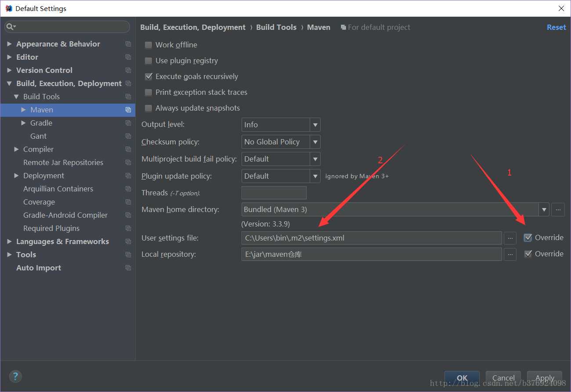Expand the Appearance & Behavior node

click(x=9, y=44)
